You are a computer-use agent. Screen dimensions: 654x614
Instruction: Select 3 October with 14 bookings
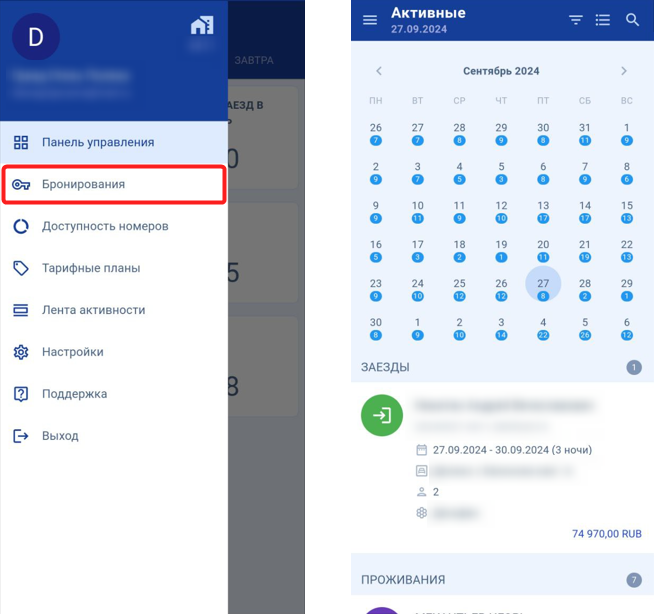tap(501, 327)
